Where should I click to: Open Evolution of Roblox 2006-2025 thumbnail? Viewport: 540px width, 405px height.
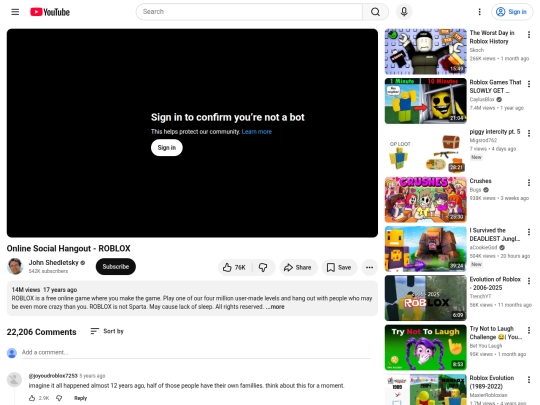[x=426, y=298]
